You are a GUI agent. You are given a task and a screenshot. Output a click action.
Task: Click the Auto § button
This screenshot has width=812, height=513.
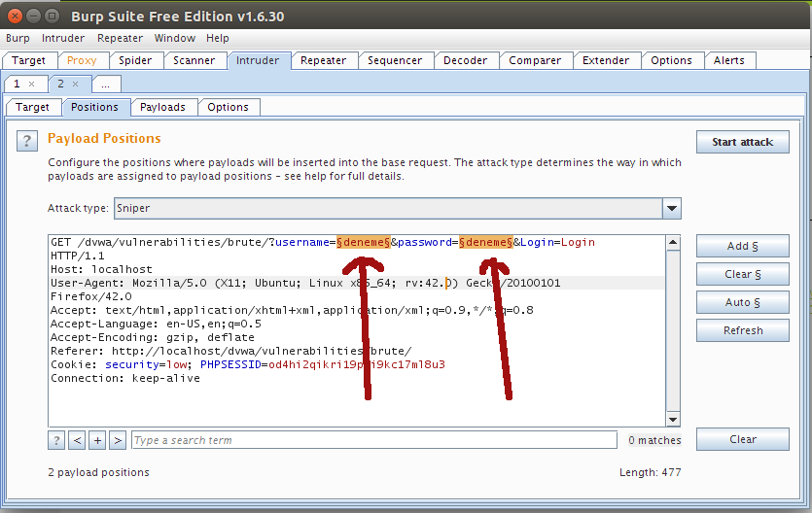(743, 302)
